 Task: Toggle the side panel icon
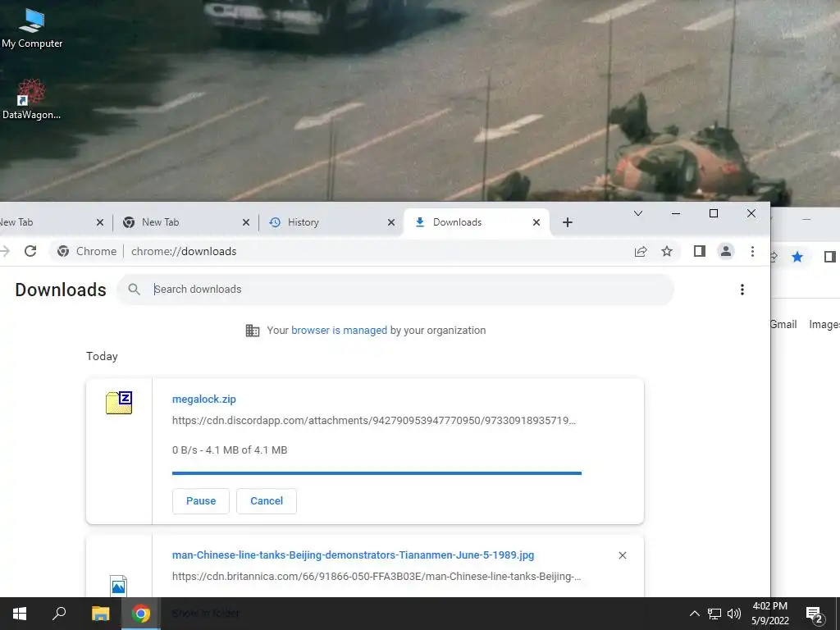[699, 251]
